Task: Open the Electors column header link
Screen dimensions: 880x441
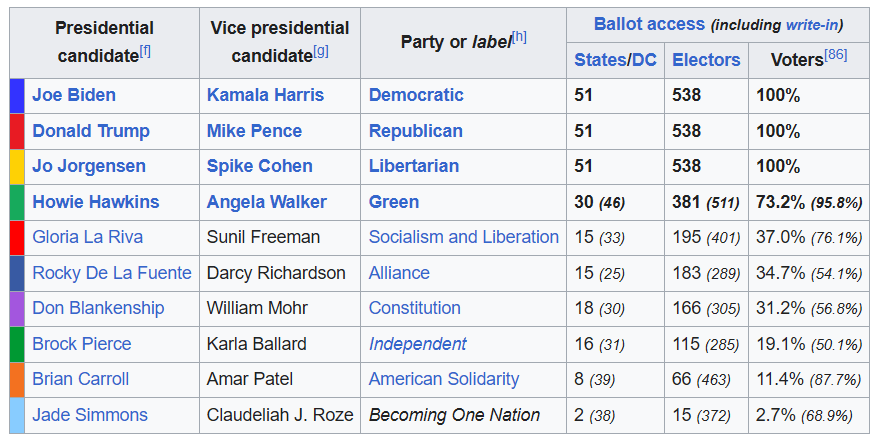Action: tap(706, 60)
